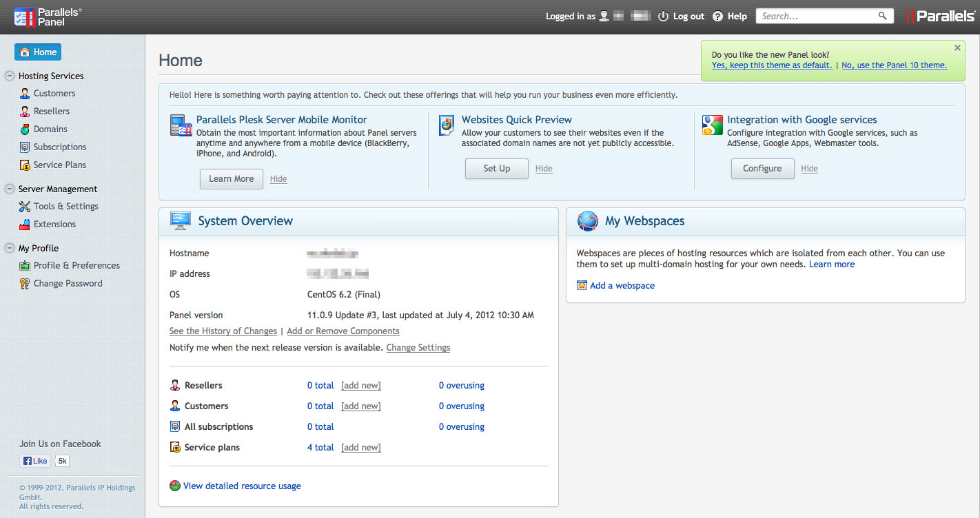Click the My Webspaces globe icon

pyautogui.click(x=588, y=221)
